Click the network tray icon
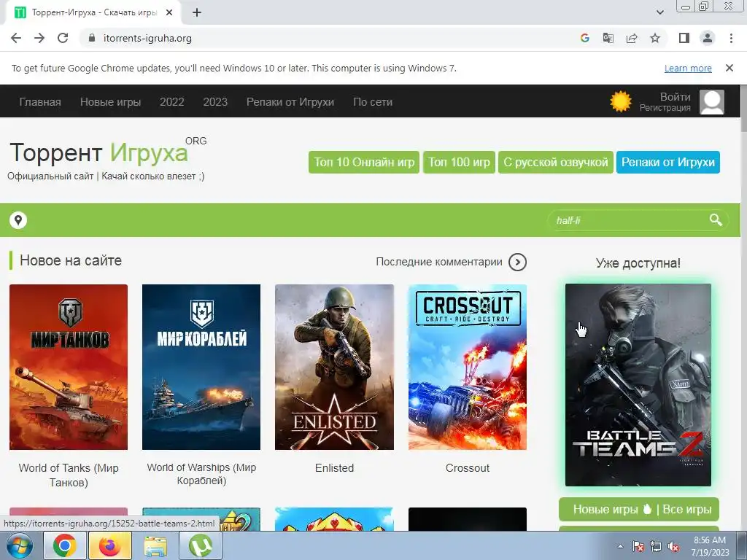 [656, 546]
